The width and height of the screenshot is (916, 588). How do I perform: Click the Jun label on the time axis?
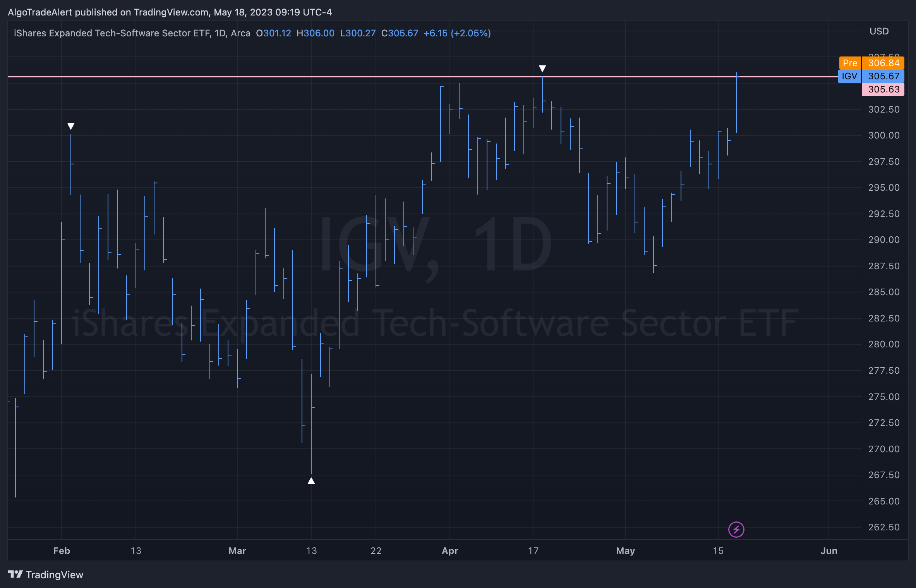(829, 550)
